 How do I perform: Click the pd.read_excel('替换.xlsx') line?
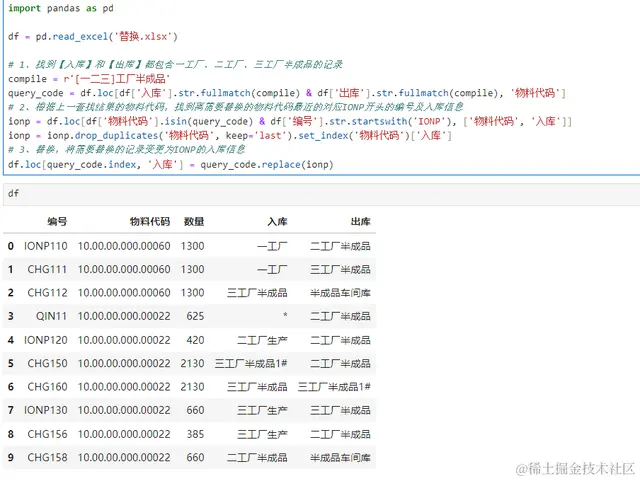coord(93,36)
